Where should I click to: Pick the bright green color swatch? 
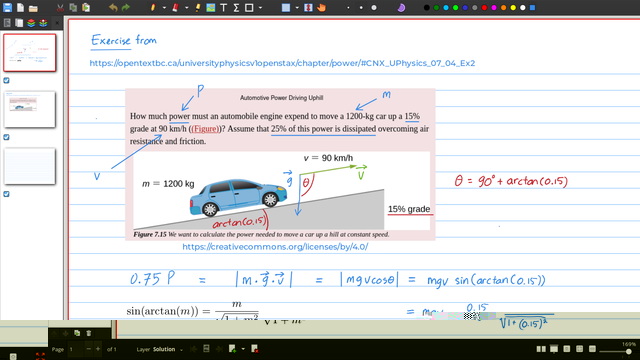point(456,8)
